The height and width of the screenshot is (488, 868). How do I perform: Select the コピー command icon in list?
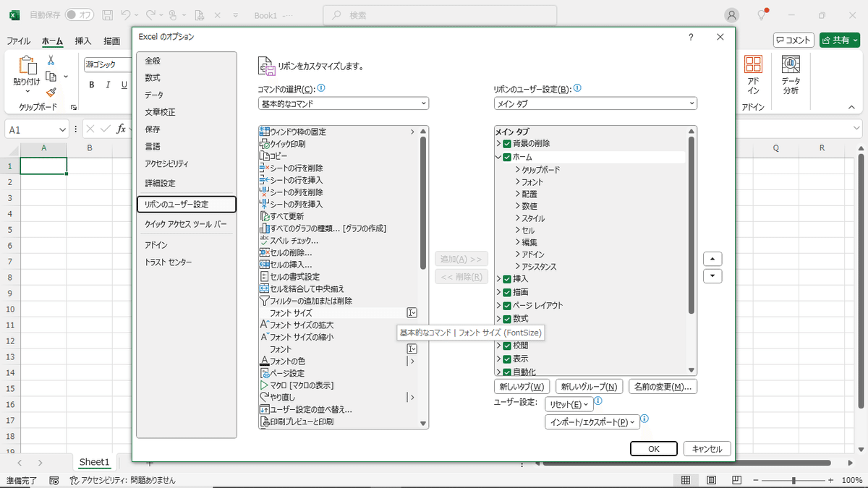click(264, 155)
